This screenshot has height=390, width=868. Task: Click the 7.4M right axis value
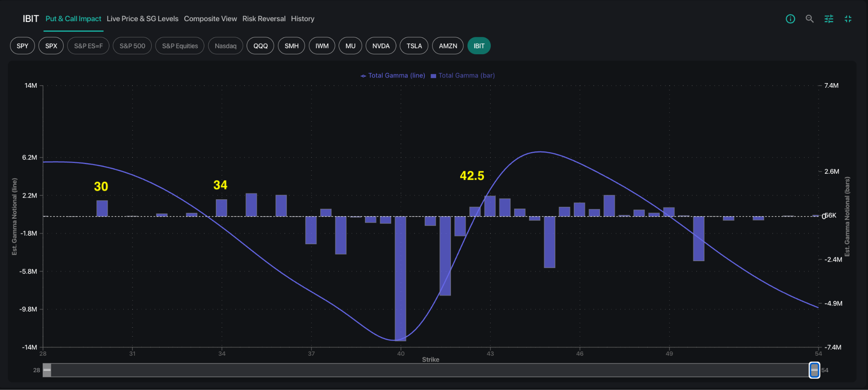coord(832,85)
